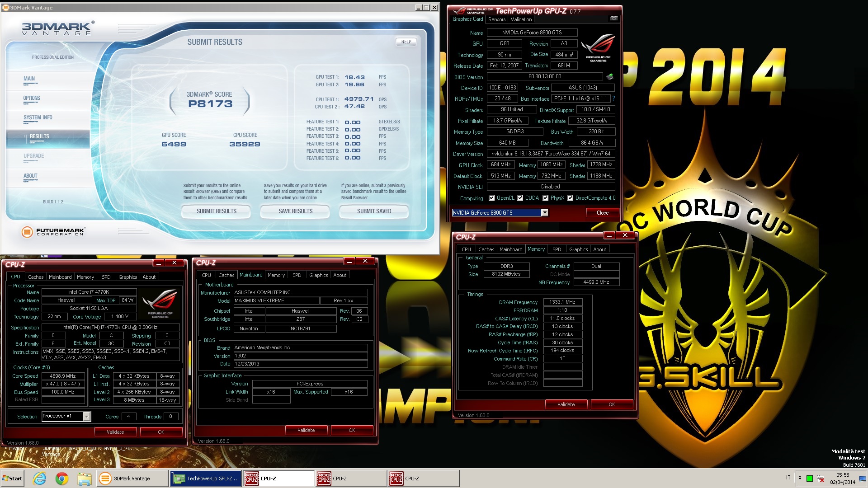Open the Processor #1 selection dropdown
The height and width of the screenshot is (488, 868).
pyautogui.click(x=86, y=416)
